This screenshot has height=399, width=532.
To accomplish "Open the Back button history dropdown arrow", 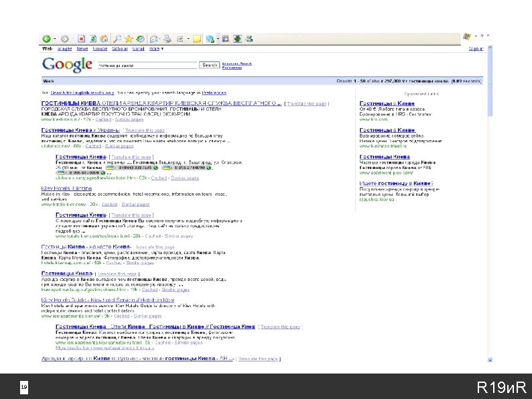I will click(x=54, y=40).
